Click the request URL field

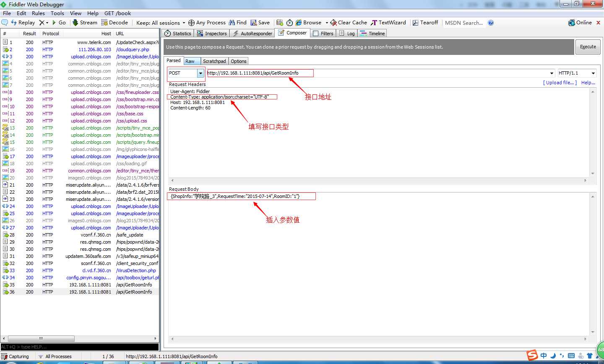point(378,73)
